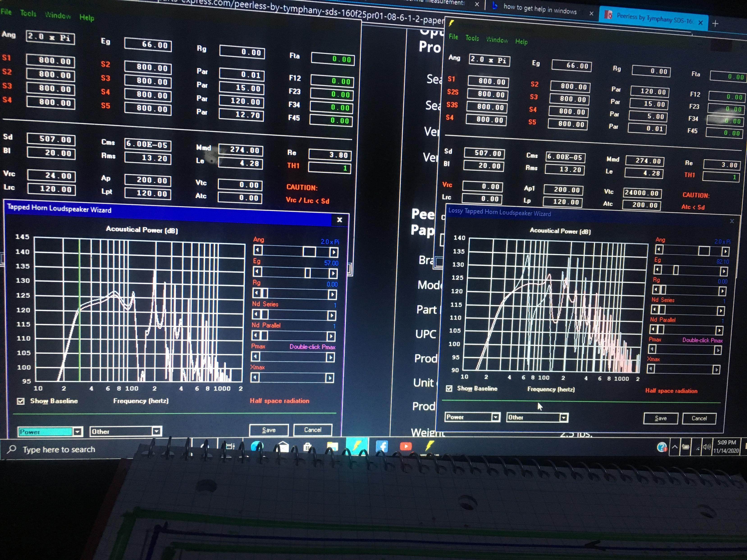Open Tools menu in left Hornresp window
The image size is (747, 560).
coord(28,14)
